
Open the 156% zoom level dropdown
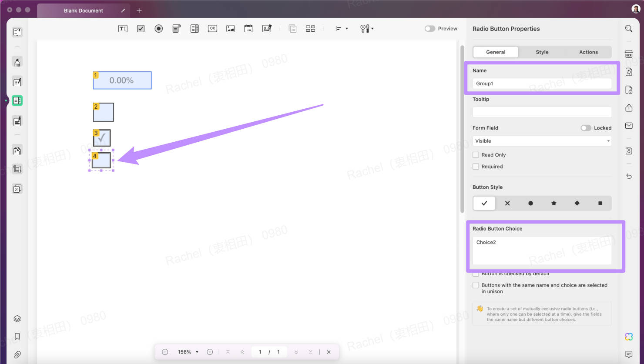coord(188,352)
